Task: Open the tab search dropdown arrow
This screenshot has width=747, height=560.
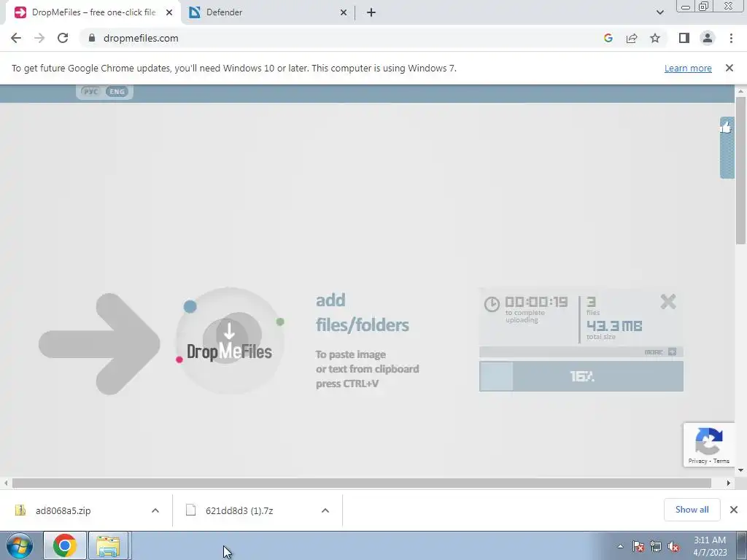Action: pyautogui.click(x=659, y=12)
